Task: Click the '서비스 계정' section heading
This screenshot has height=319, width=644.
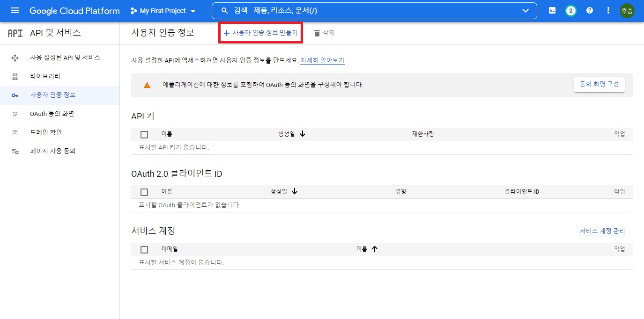Action: [x=153, y=231]
